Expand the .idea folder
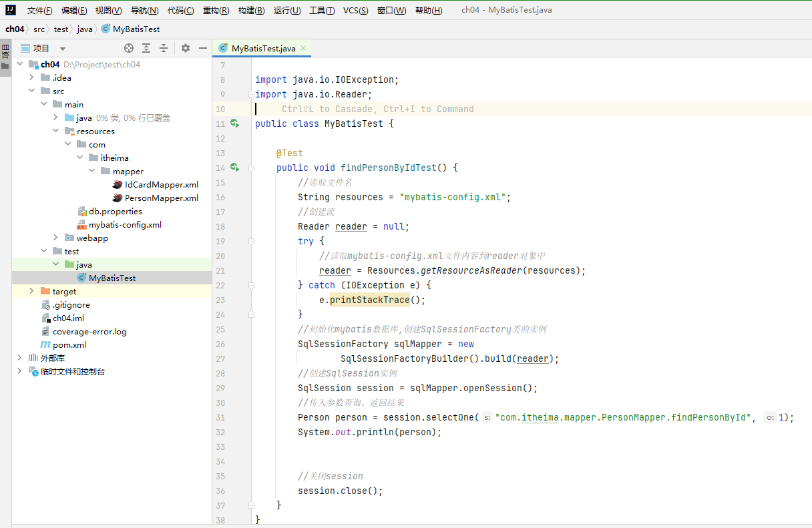This screenshot has height=528, width=812. [x=31, y=78]
